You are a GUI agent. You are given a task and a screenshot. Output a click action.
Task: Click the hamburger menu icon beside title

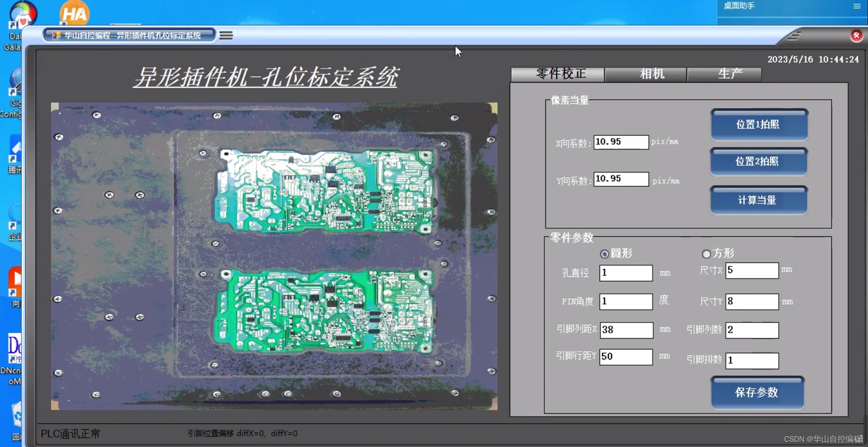226,35
